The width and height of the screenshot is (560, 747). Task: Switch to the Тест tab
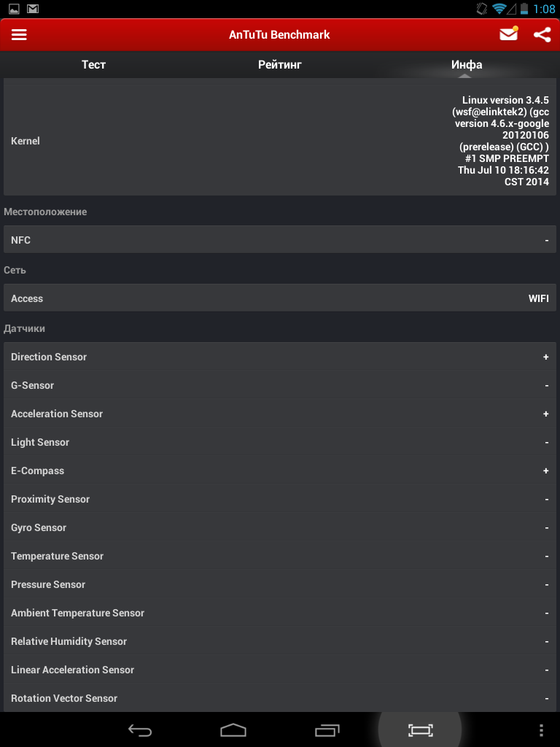click(93, 64)
